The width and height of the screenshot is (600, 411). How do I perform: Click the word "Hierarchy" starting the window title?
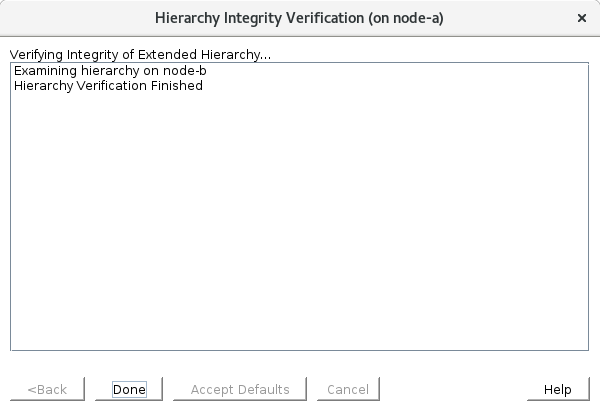[x=190, y=18]
